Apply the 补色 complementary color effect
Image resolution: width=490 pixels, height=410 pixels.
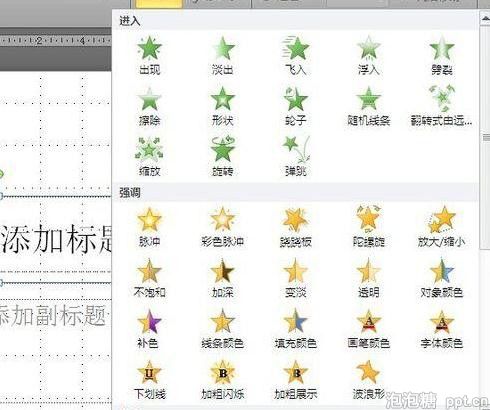click(148, 329)
